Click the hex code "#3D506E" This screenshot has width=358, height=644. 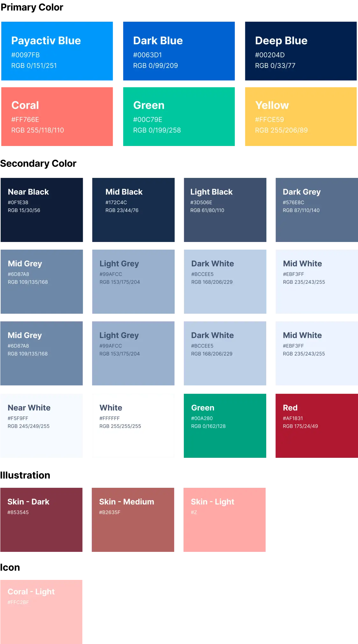tap(201, 202)
